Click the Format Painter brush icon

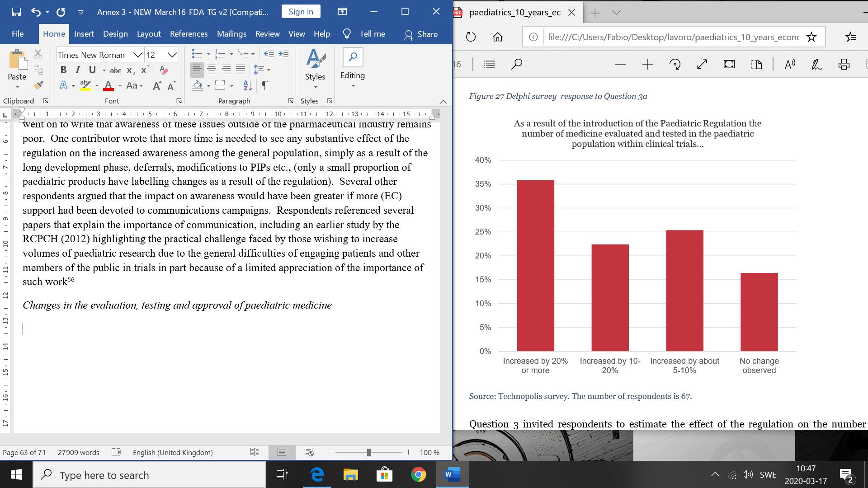coord(38,85)
